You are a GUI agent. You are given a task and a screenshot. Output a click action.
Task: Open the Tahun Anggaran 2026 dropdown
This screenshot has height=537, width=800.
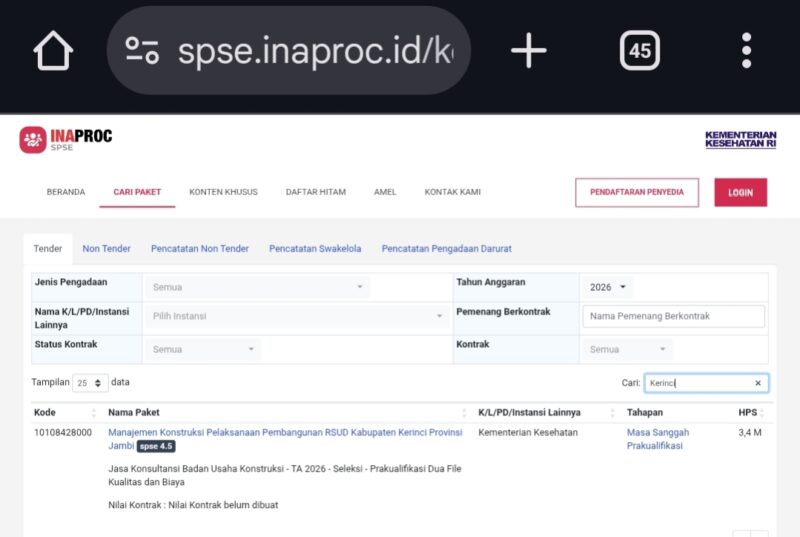coord(608,287)
